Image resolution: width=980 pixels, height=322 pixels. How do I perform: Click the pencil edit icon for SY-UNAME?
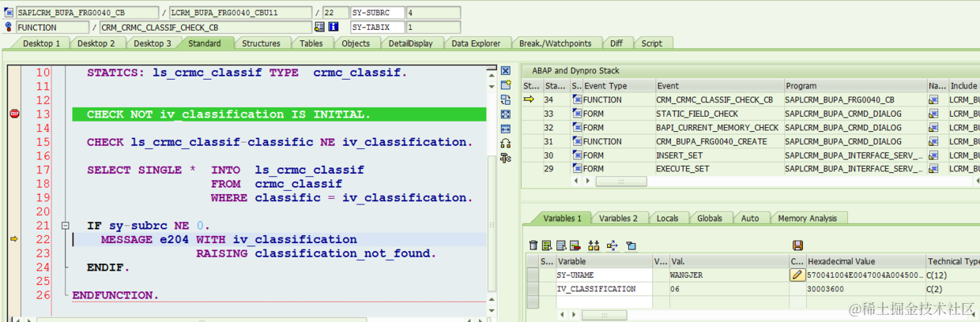click(797, 275)
